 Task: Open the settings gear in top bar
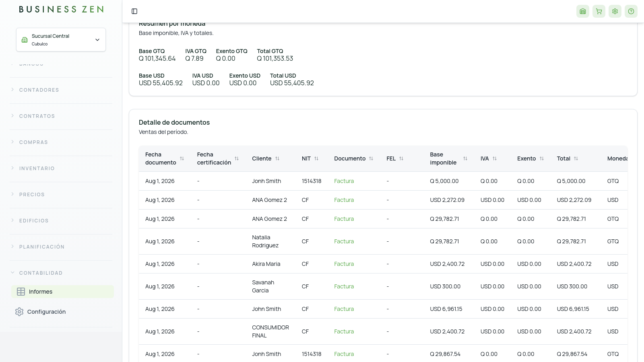click(615, 11)
